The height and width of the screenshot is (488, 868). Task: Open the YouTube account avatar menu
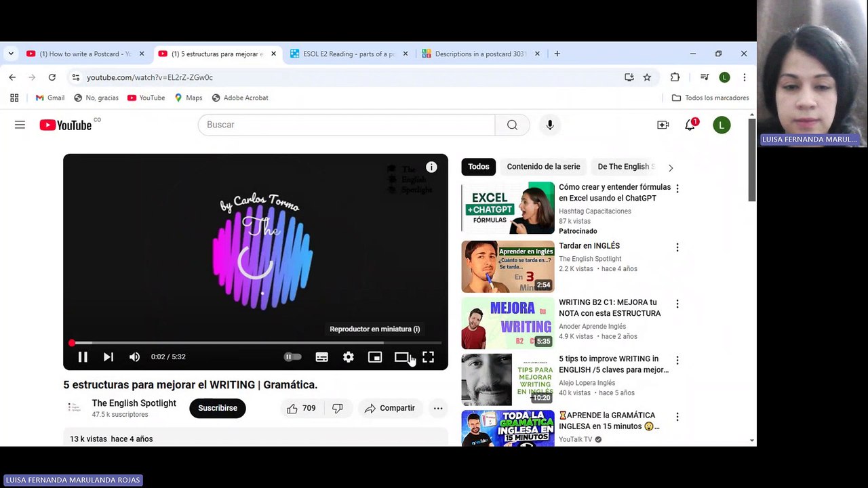(722, 125)
